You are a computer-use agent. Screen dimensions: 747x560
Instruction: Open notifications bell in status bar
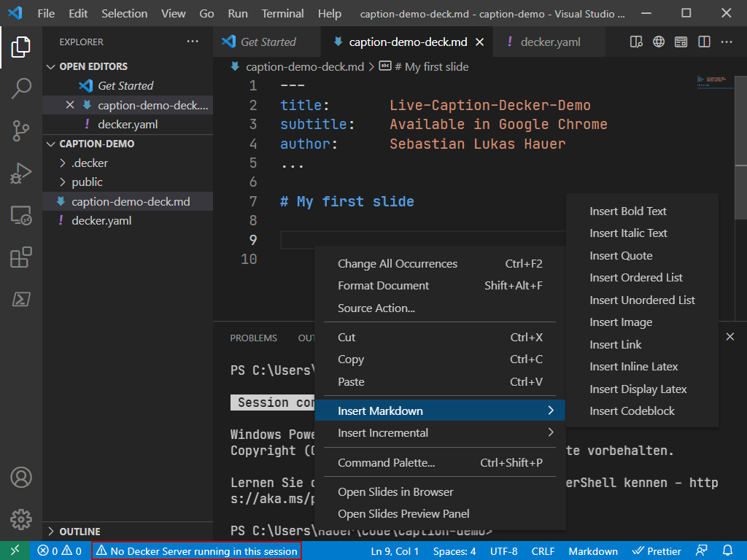click(727, 551)
